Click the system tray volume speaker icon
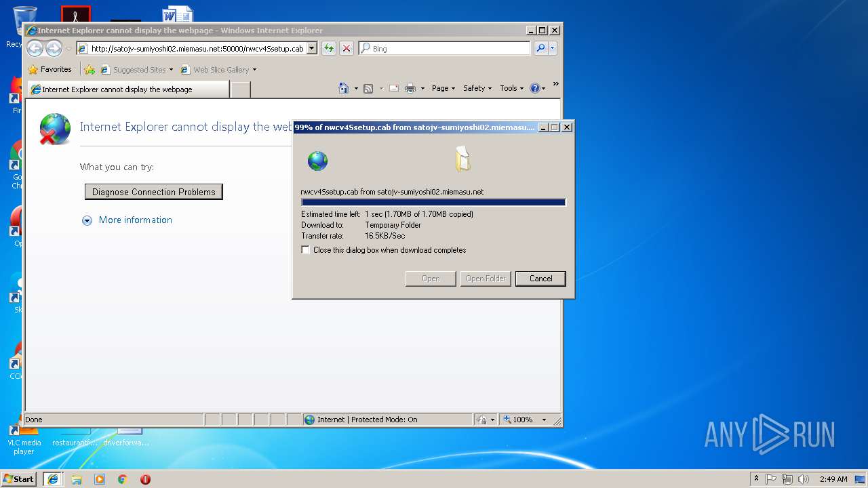The image size is (868, 488). (x=804, y=479)
